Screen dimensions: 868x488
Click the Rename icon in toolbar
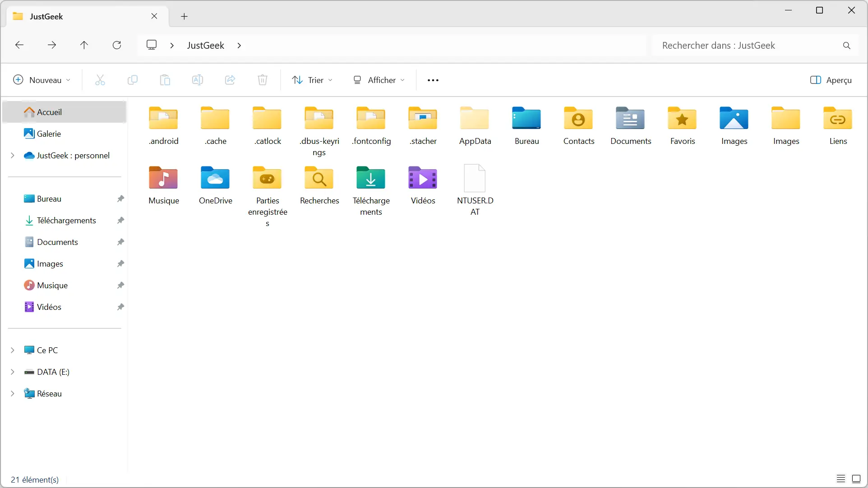click(x=198, y=80)
